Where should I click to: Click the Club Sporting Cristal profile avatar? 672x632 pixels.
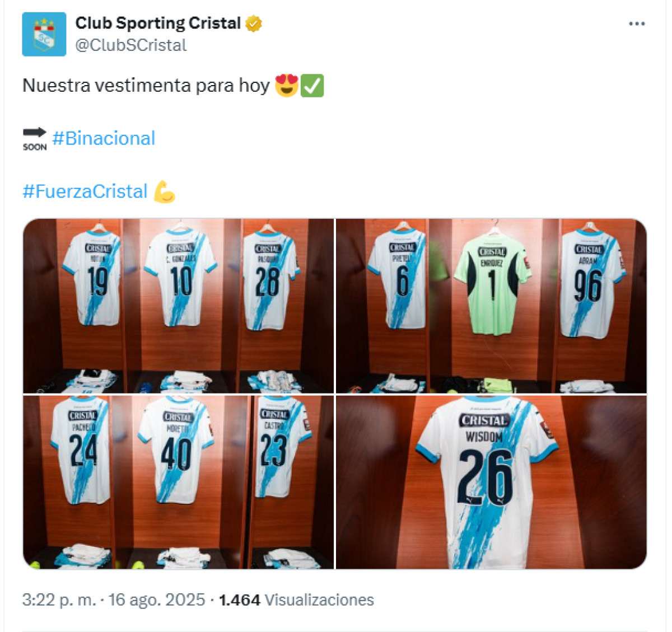(x=44, y=34)
